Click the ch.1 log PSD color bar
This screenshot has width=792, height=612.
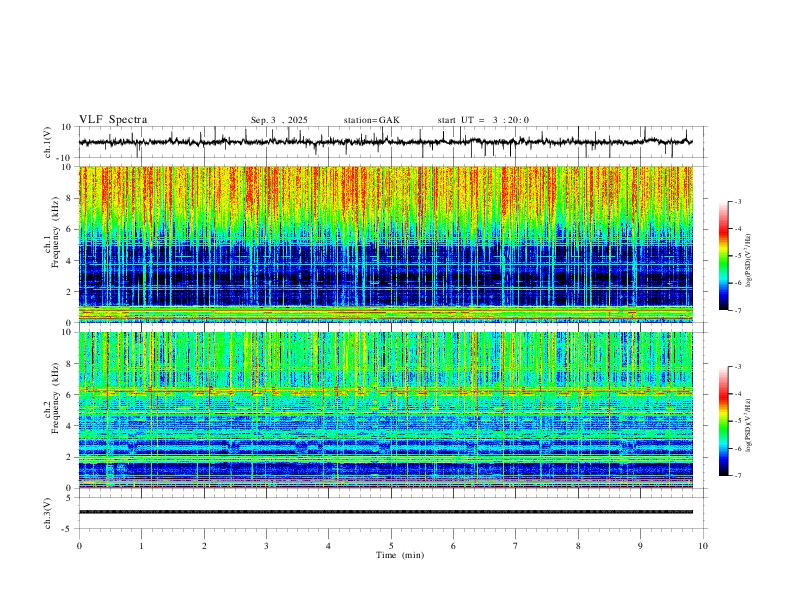click(723, 256)
